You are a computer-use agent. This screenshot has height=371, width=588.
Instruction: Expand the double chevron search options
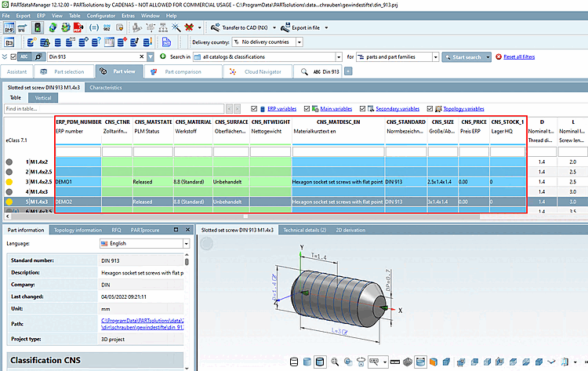[x=5, y=56]
